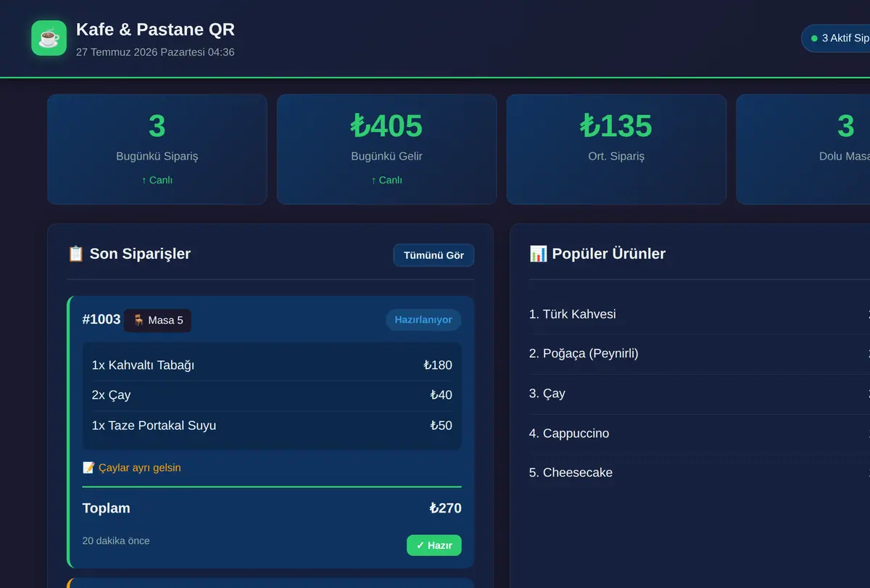This screenshot has width=870, height=588.
Task: Select the 1x Kahvaltı Tabağı line
Action: point(272,365)
